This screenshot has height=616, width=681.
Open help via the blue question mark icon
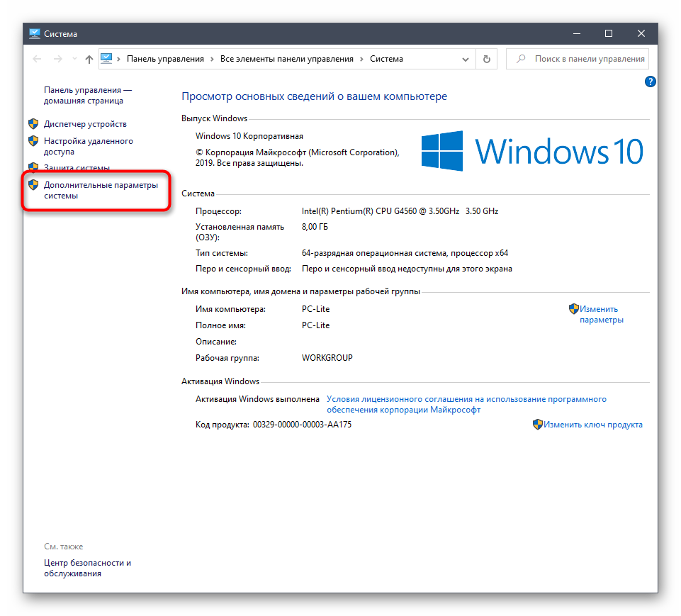[650, 82]
